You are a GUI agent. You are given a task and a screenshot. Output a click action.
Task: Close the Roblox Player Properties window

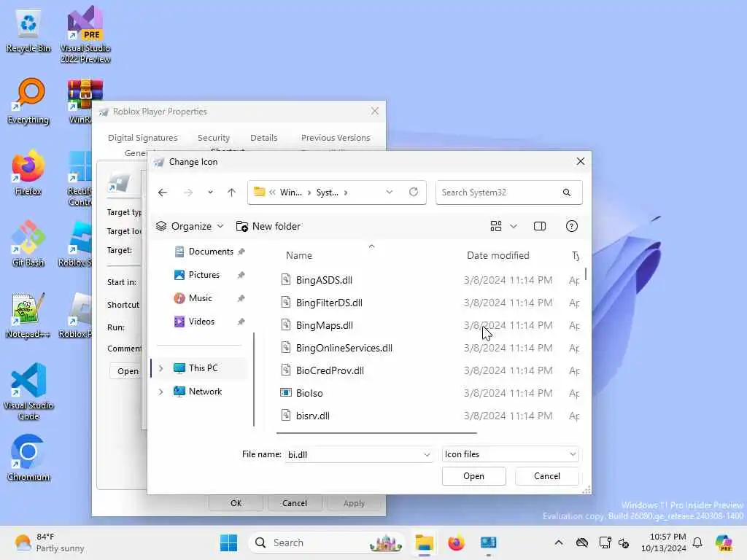pos(375,111)
